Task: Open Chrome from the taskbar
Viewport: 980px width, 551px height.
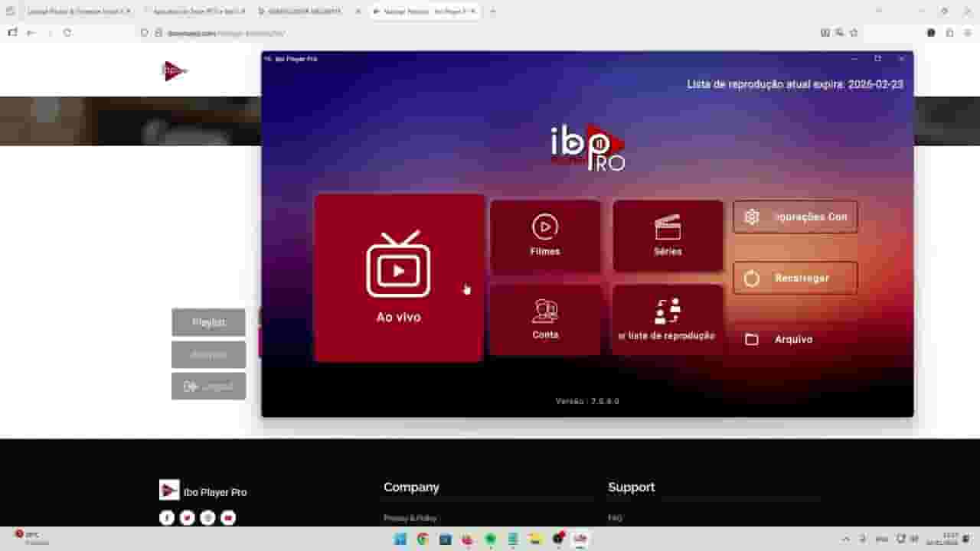Action: (x=422, y=539)
